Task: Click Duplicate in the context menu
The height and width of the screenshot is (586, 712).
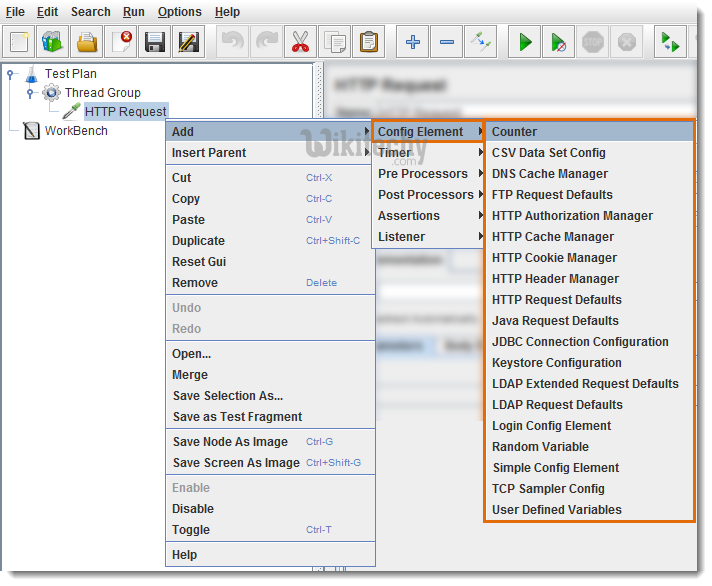Action: click(198, 241)
